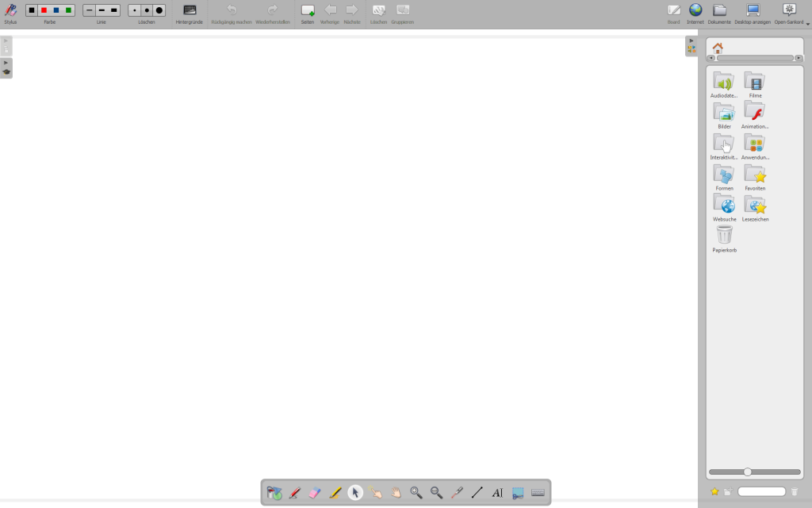Collapse the right library panel

pyautogui.click(x=691, y=40)
